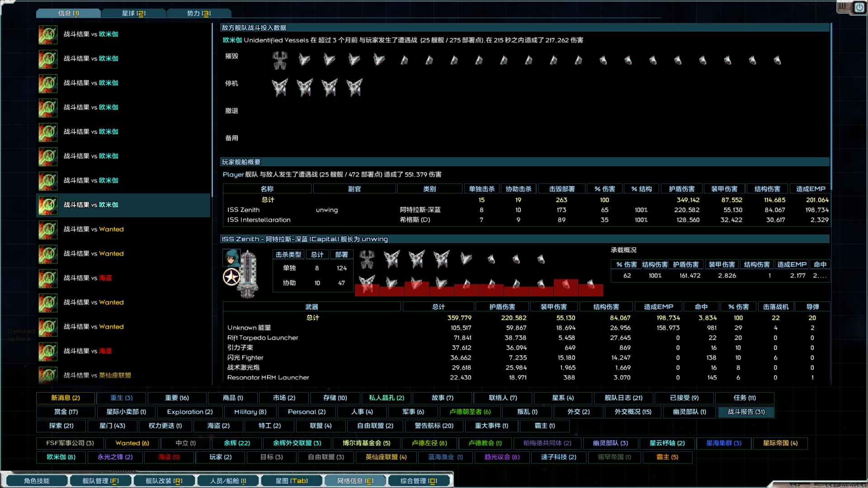Select ISS Interstellaration row in ship table
The image size is (868, 488).
[x=259, y=220]
